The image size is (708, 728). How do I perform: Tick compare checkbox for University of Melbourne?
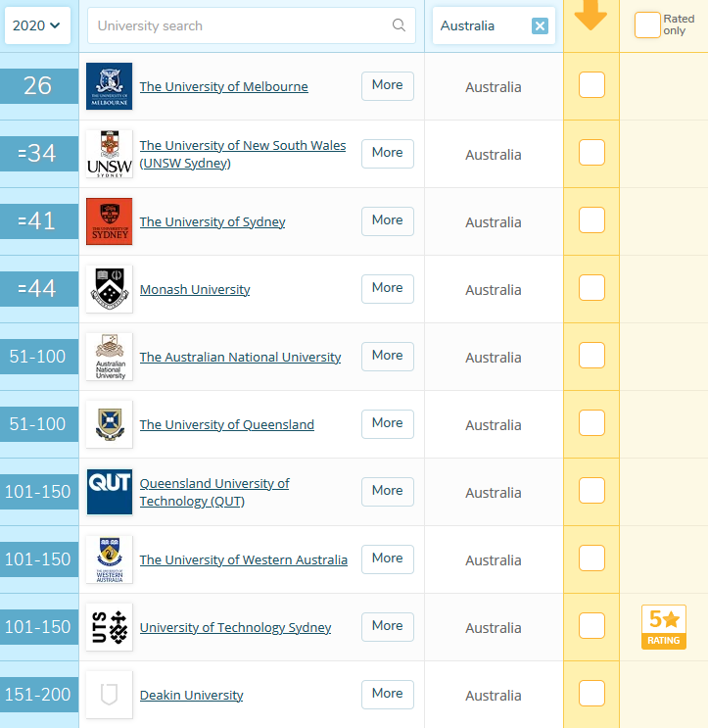point(591,85)
